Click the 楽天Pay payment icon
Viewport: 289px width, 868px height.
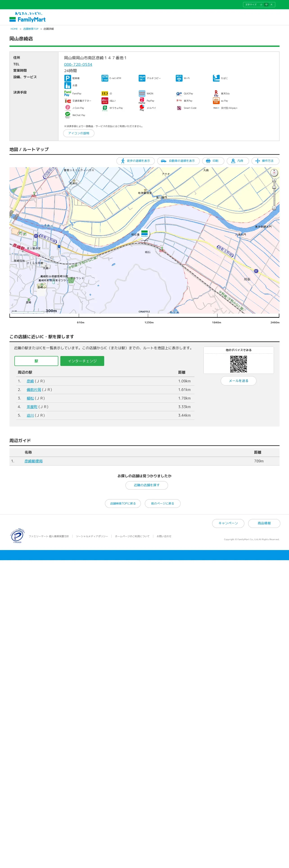(179, 101)
